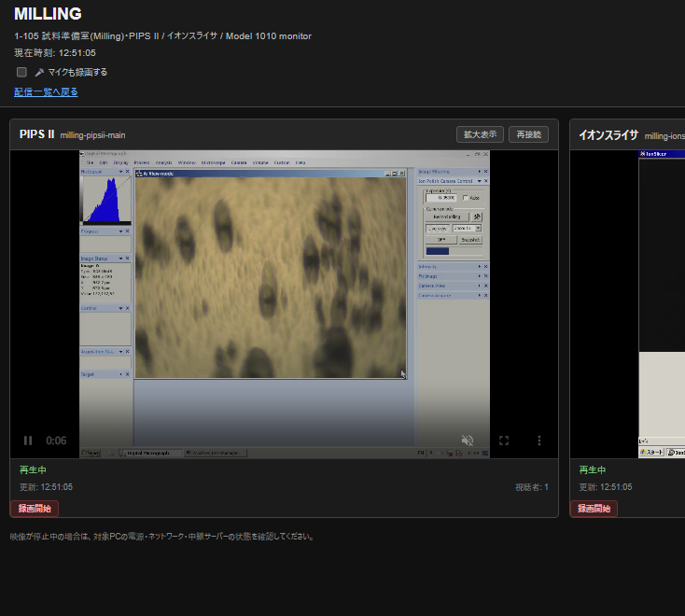
Task: Click the 現在時刻: 12:51:05 text
Action: (x=55, y=53)
